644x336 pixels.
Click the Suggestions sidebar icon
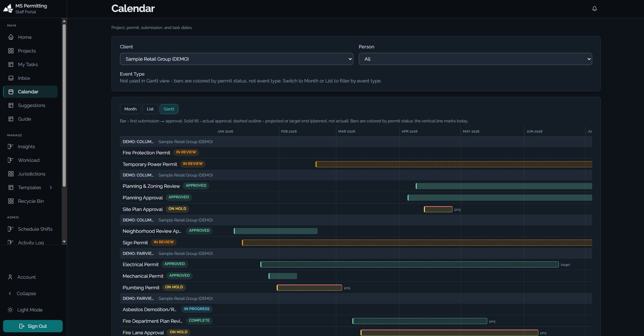pyautogui.click(x=11, y=105)
